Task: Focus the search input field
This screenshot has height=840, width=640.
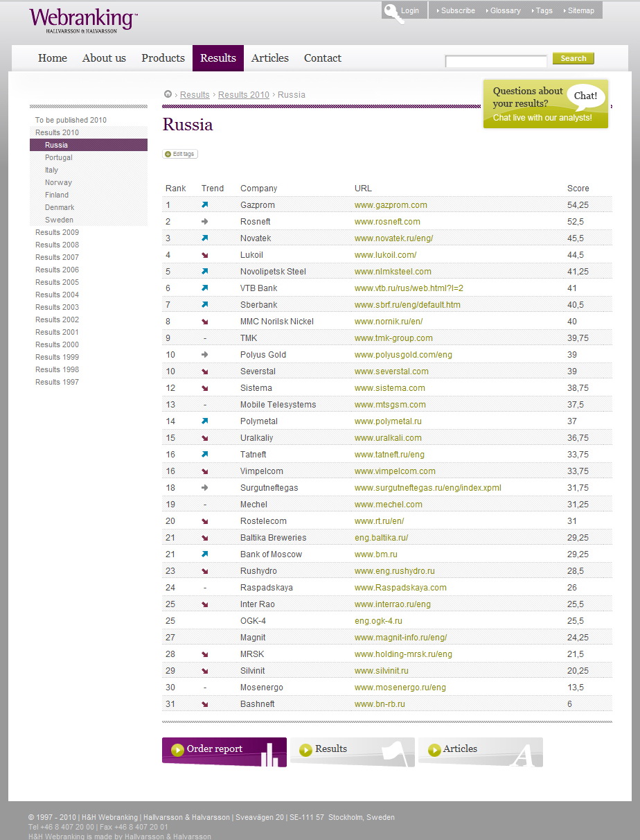Action: (496, 61)
